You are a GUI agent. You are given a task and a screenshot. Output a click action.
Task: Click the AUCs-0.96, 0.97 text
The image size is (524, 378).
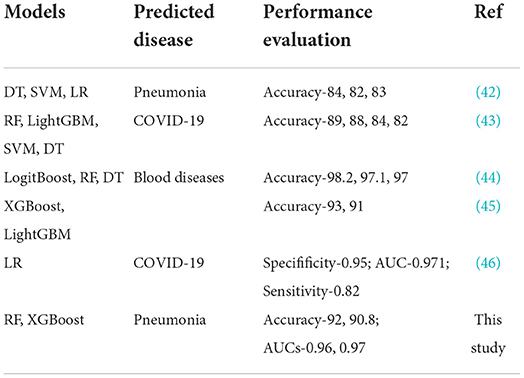[314, 348]
